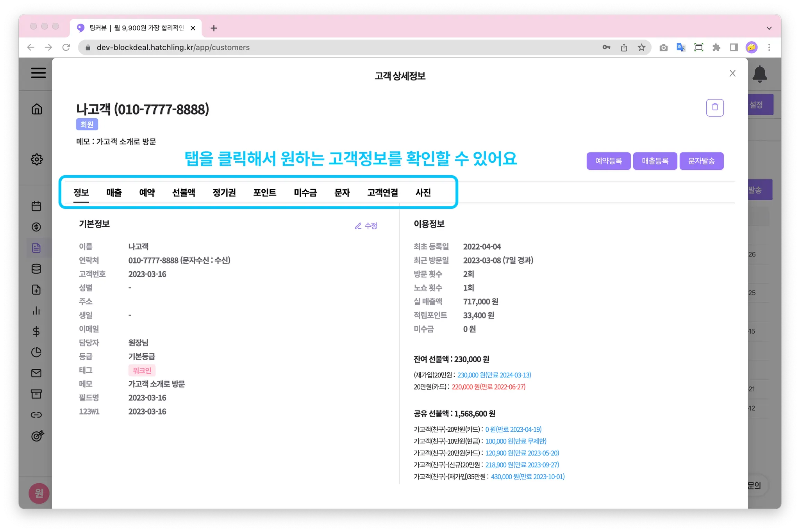The height and width of the screenshot is (532, 800).
Task: Switch to the 매출 tab
Action: (x=114, y=192)
